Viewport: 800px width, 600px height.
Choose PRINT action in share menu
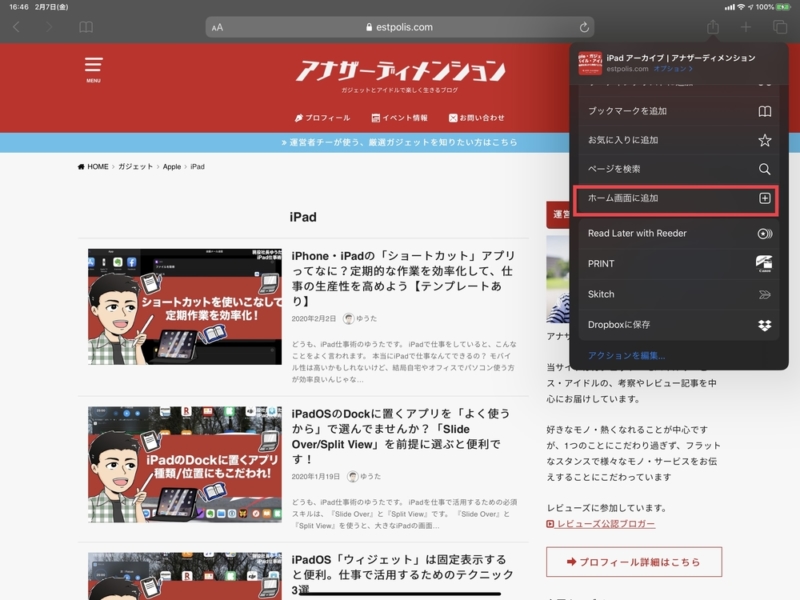(679, 264)
